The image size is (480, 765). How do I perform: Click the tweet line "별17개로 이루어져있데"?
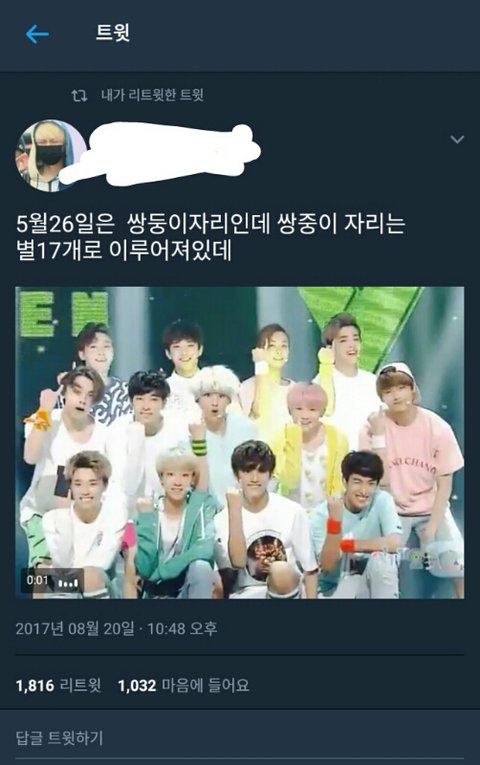click(x=123, y=250)
